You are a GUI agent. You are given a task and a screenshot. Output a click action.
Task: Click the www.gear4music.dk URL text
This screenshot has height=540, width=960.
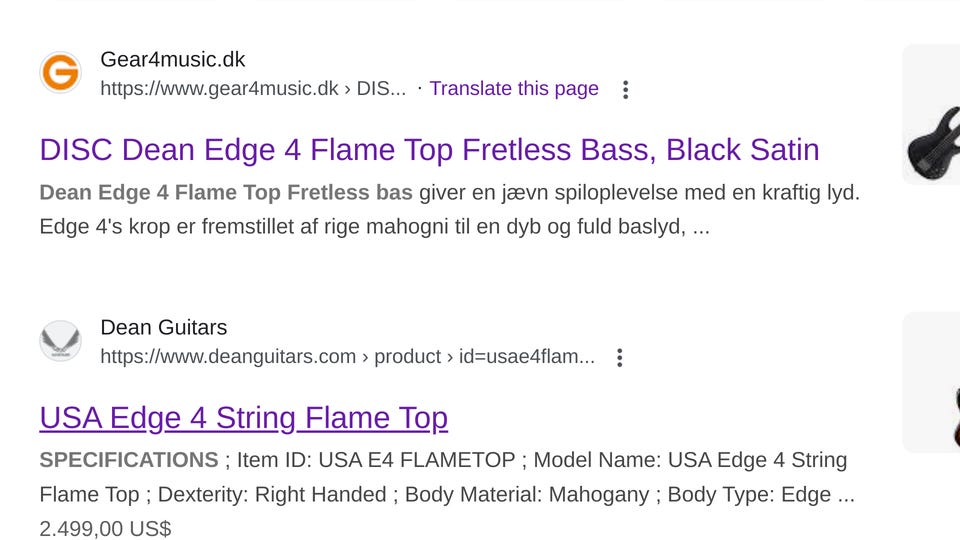219,89
